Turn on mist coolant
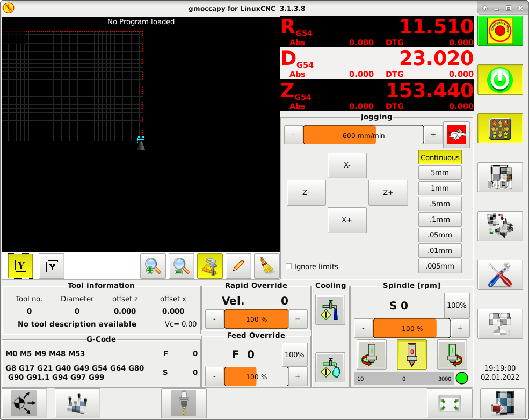This screenshot has height=420, width=529. point(330,367)
